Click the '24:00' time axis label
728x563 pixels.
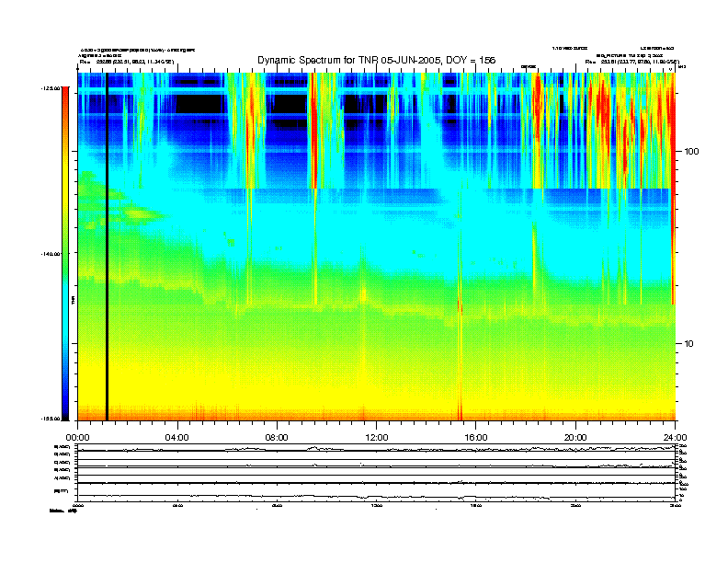point(676,438)
